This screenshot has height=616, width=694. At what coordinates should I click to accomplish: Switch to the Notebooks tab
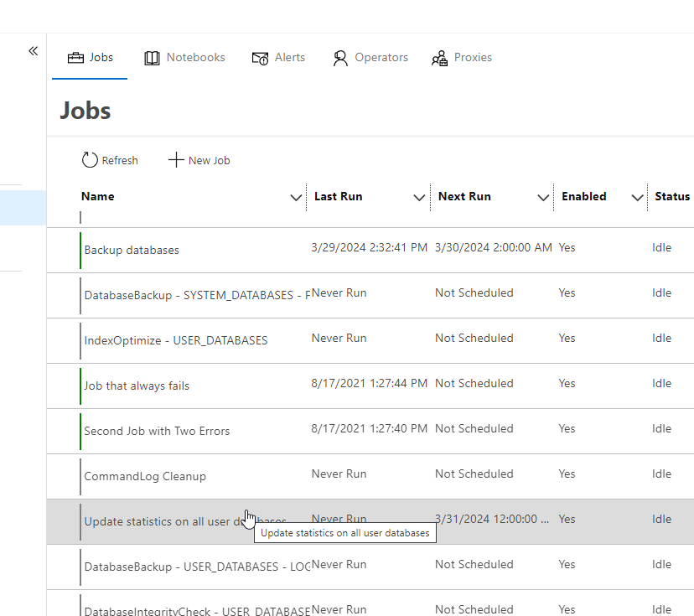point(195,58)
